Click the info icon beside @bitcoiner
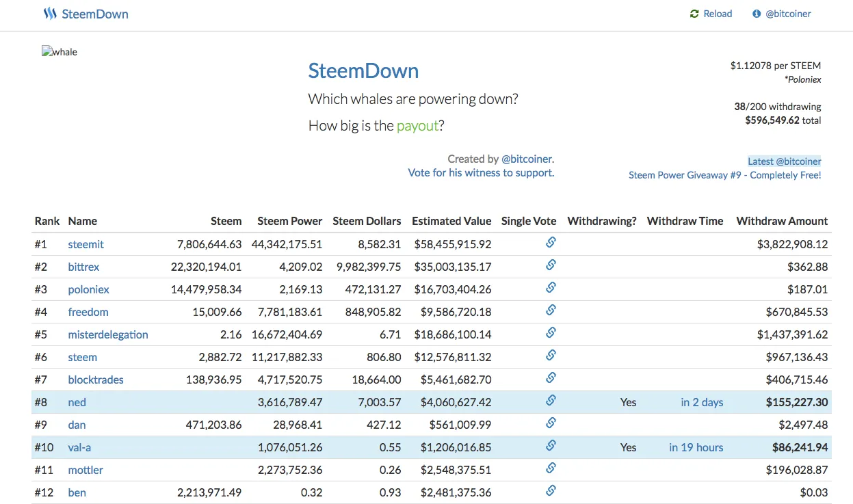 [x=757, y=14]
